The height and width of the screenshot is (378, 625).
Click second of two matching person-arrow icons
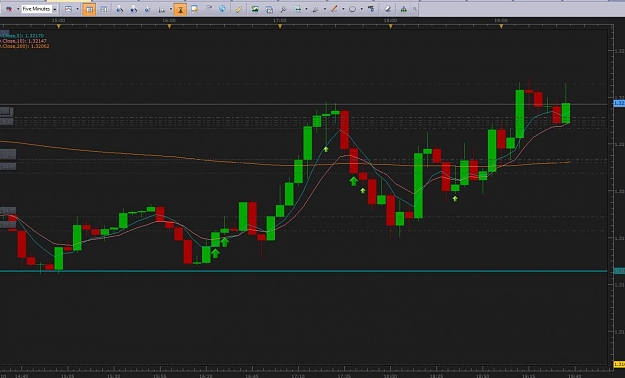[134, 9]
